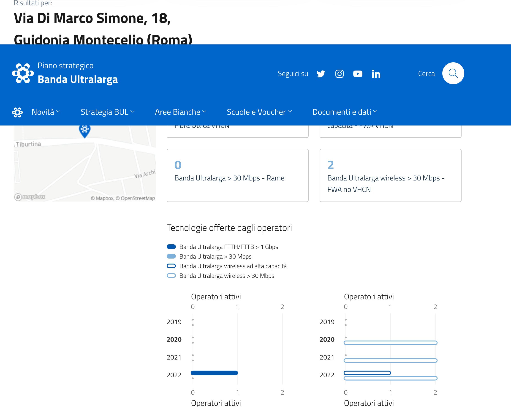Click the Tiburtina street label on map

pyautogui.click(x=28, y=144)
